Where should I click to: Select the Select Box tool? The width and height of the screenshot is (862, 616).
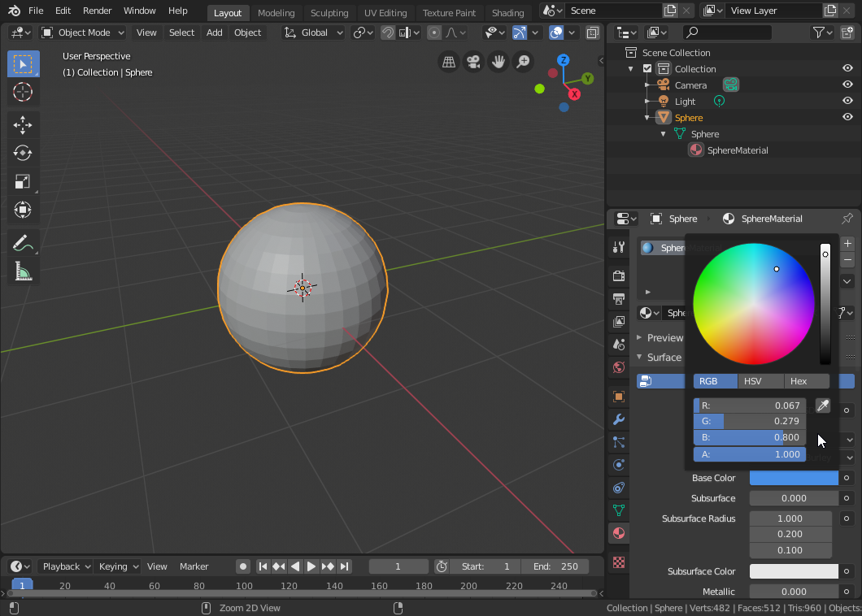[x=23, y=64]
